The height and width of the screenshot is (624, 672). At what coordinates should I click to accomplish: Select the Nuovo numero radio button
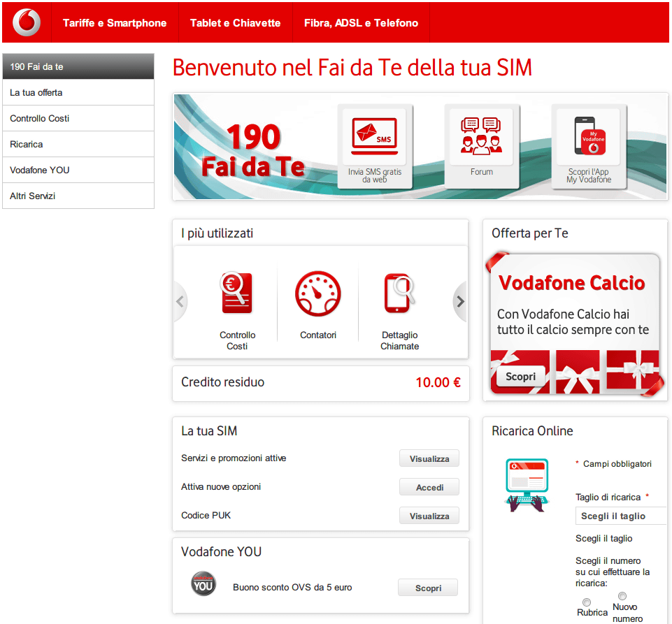(x=622, y=596)
